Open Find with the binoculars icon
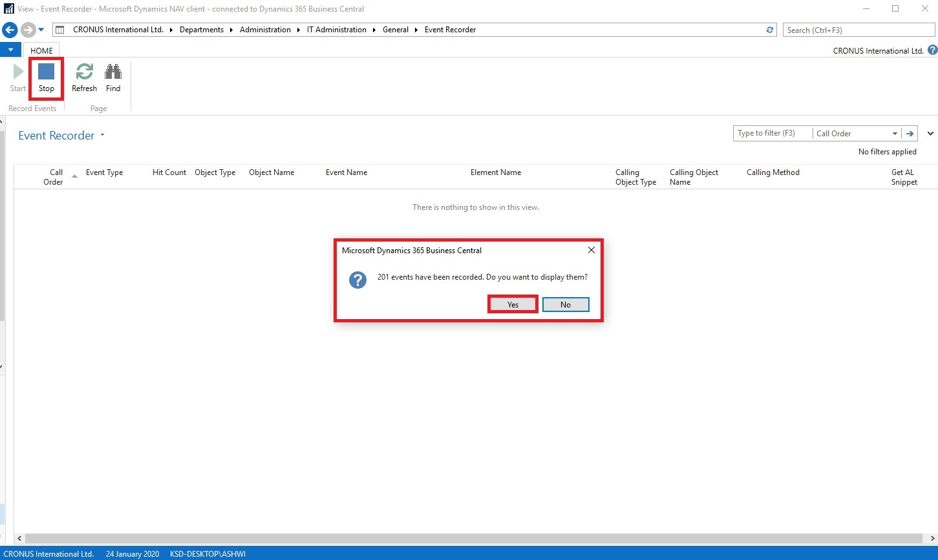The width and height of the screenshot is (938, 560). pyautogui.click(x=113, y=72)
